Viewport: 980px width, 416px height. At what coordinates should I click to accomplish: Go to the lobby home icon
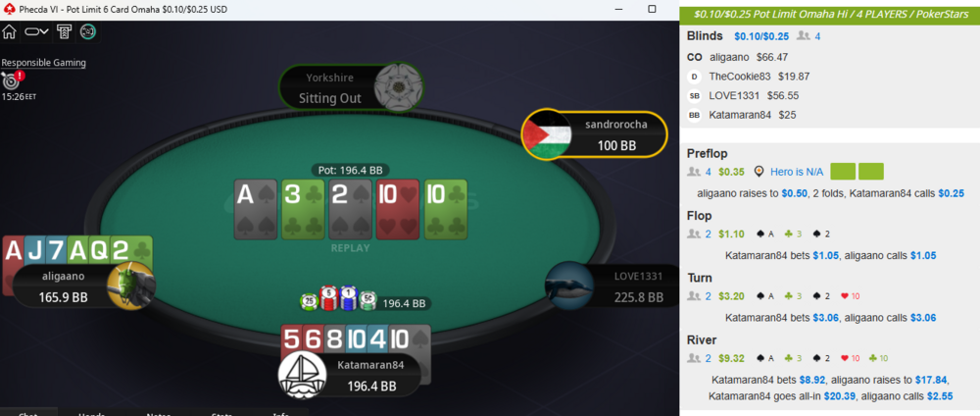point(10,32)
